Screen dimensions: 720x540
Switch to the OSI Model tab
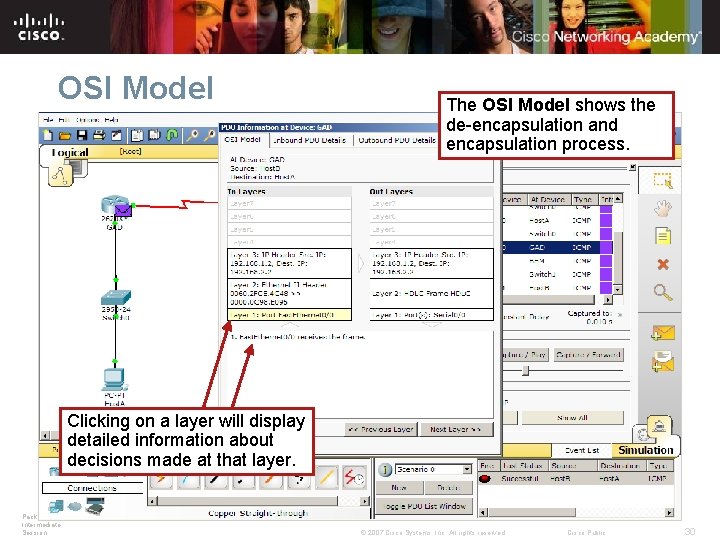[242, 140]
